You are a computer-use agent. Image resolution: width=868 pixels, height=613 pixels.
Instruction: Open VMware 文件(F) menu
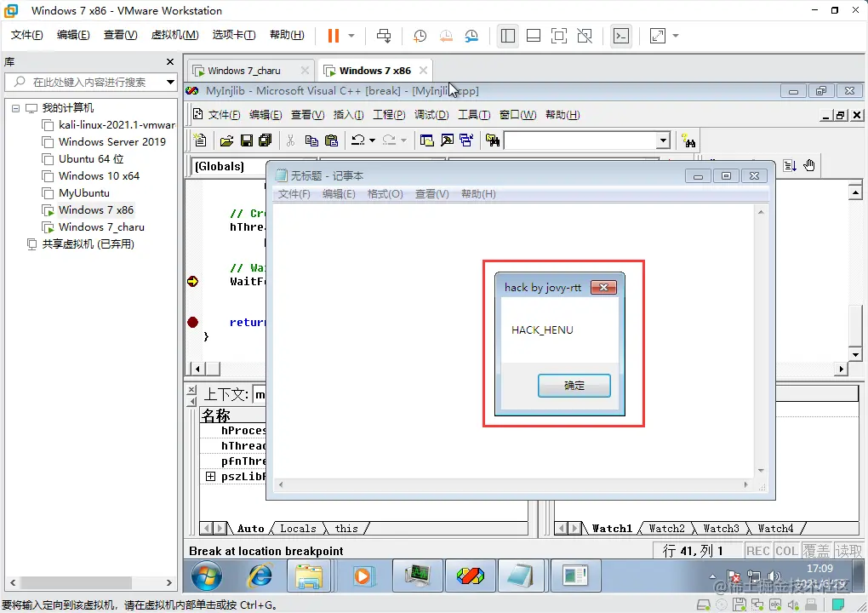(x=26, y=35)
